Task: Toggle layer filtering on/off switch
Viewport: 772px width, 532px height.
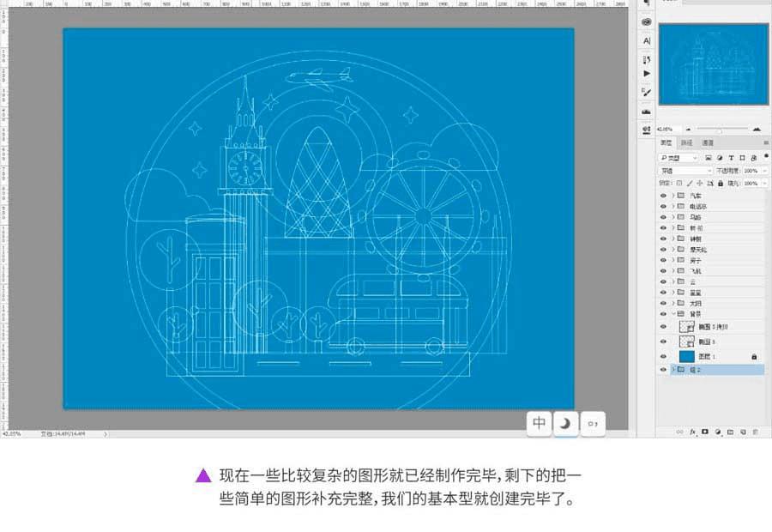Action: point(766,155)
